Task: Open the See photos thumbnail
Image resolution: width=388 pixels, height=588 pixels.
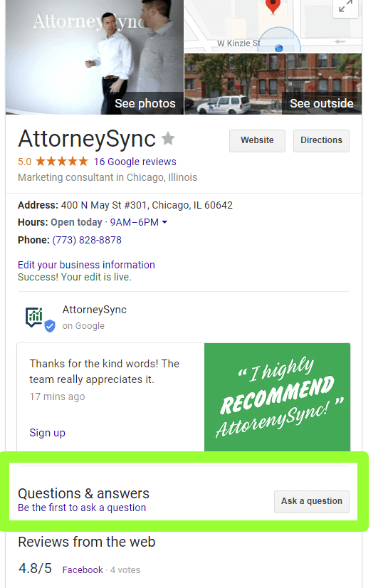Action: tap(95, 57)
